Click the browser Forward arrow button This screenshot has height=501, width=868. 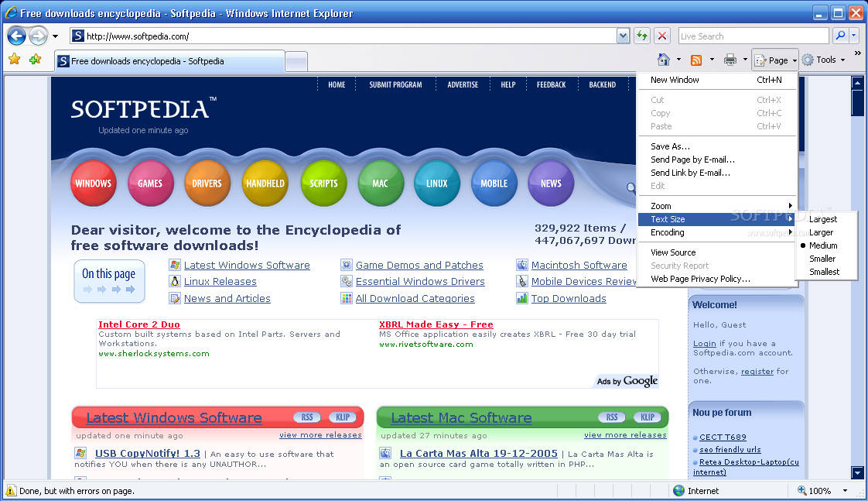pos(38,36)
